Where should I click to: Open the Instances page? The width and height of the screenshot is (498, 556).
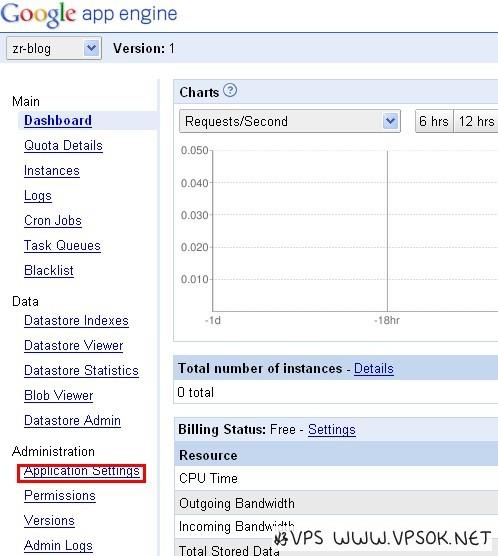[x=52, y=171]
